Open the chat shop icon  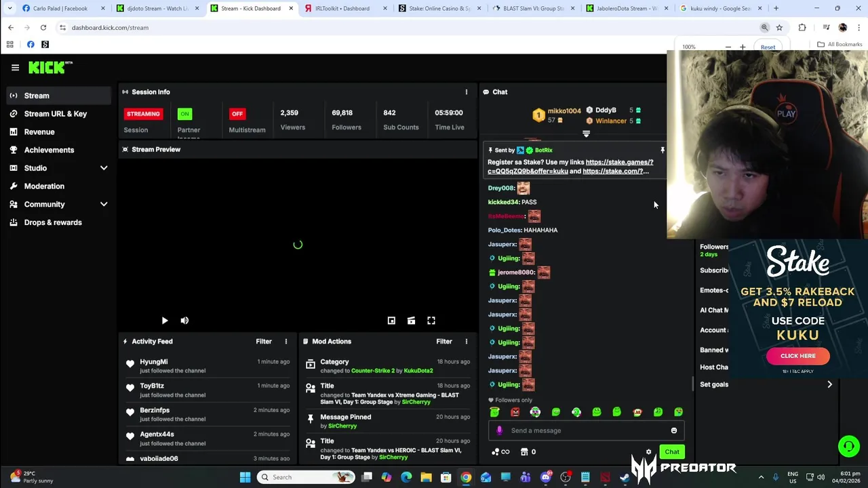click(524, 452)
